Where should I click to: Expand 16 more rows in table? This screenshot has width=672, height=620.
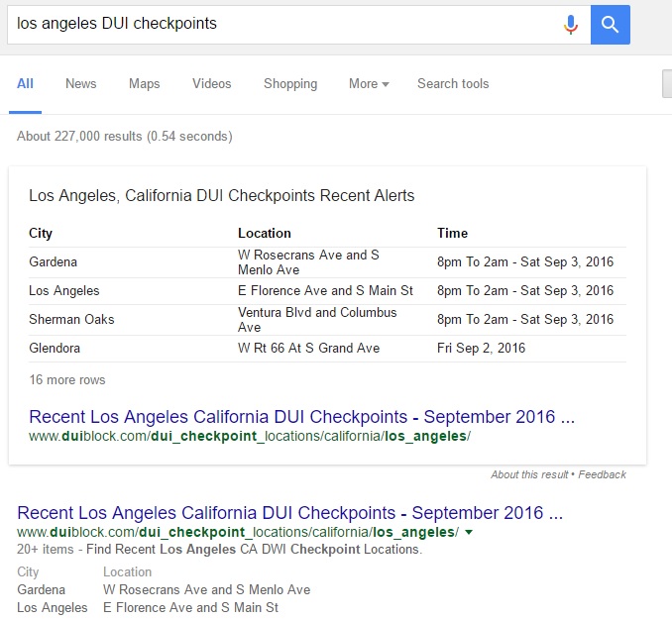pyautogui.click(x=66, y=380)
